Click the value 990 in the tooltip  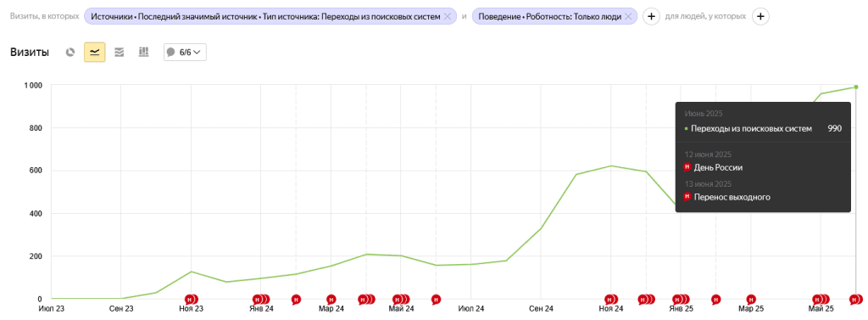[835, 129]
